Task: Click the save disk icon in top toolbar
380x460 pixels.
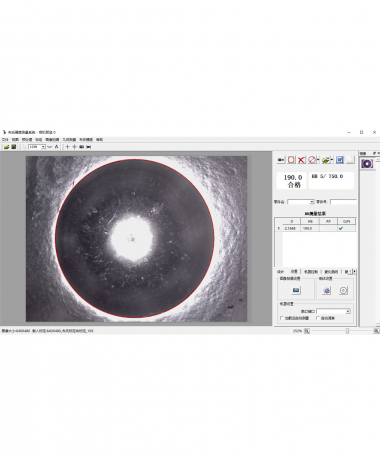Action: [x=14, y=147]
